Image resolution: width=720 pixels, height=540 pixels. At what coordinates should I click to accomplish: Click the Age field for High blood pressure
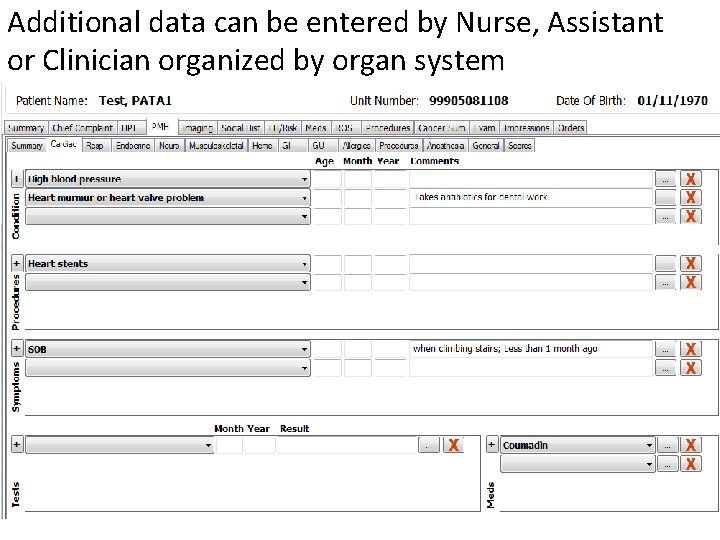327,179
